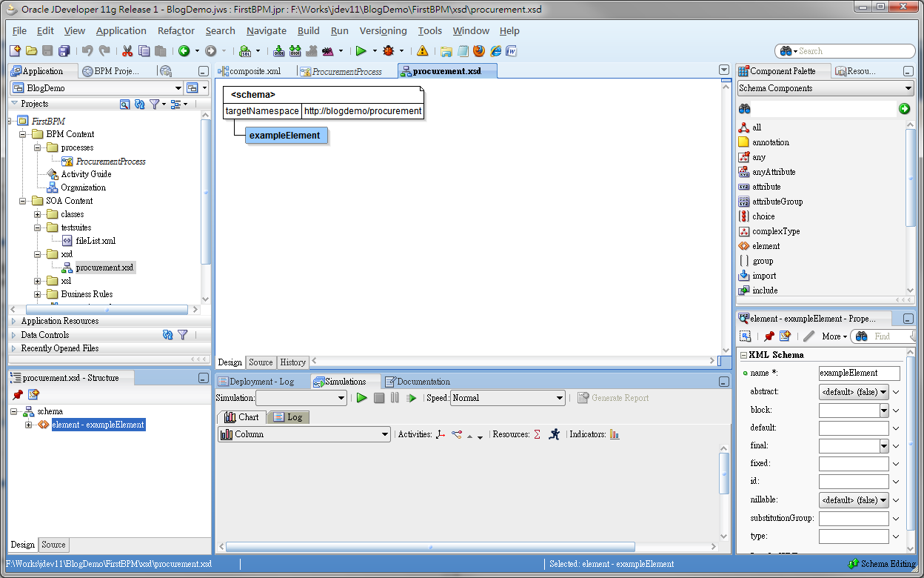The image size is (924, 578).
Task: Select the anyAttribute palette component
Action: click(x=774, y=172)
